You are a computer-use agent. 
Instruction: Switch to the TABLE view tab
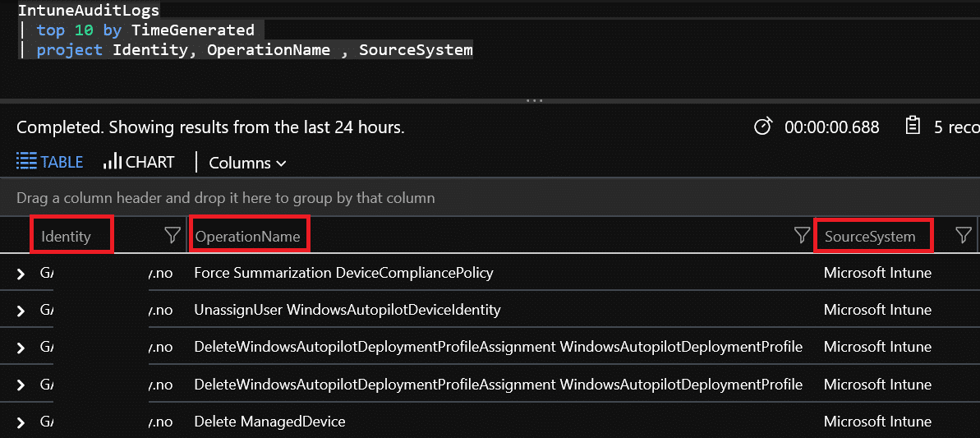point(49,162)
